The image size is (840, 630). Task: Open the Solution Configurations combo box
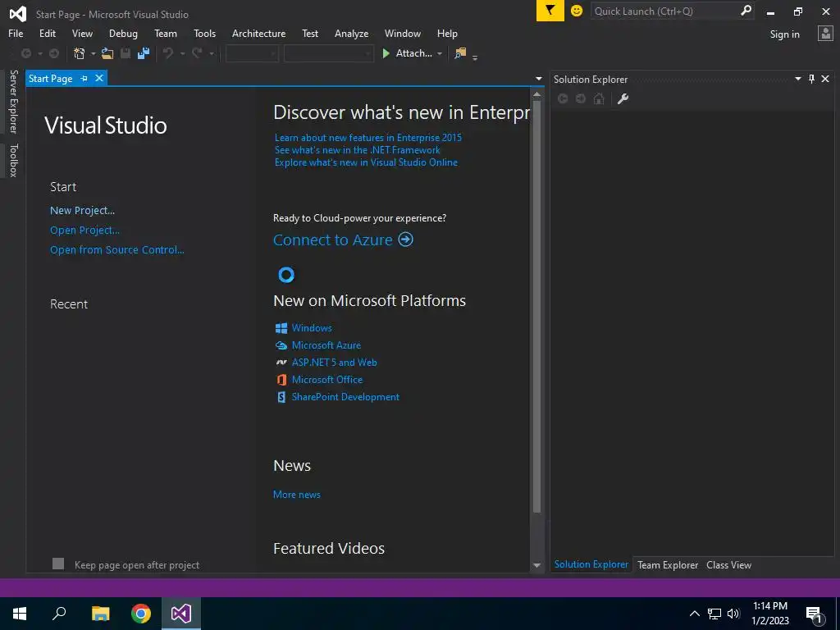tap(252, 53)
